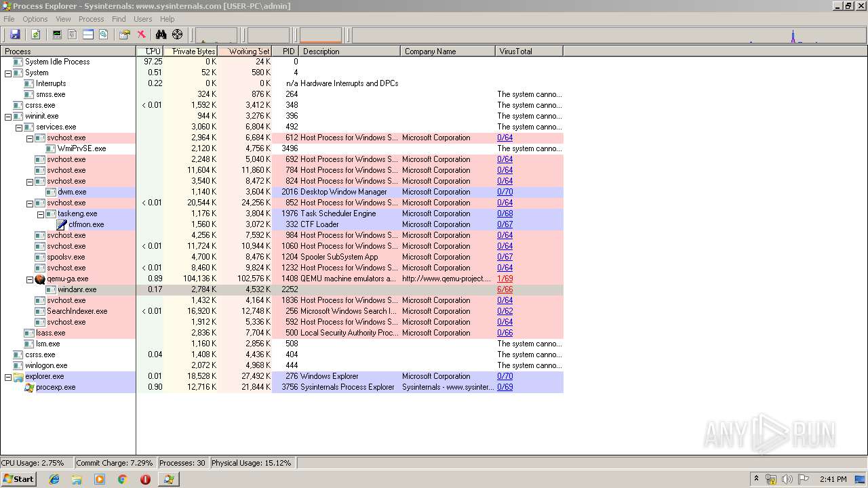This screenshot has height=488, width=868.
Task: Toggle the Show Lower Pane icon
Action: [88, 35]
